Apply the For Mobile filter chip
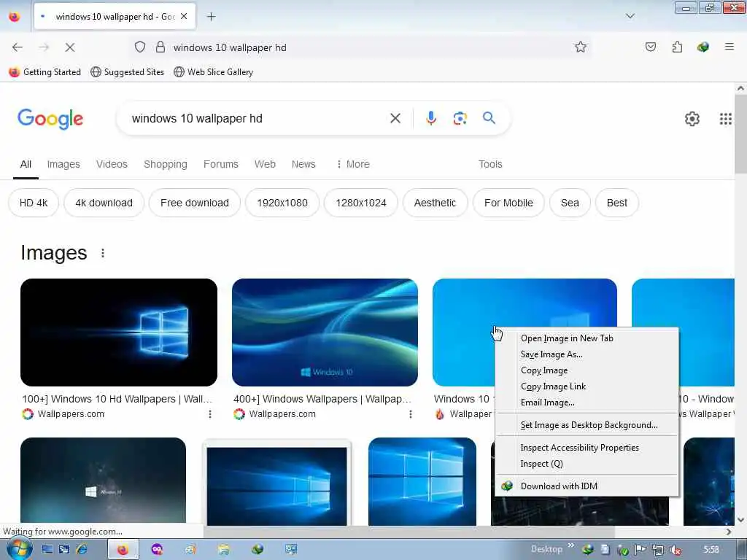This screenshot has height=560, width=747. (508, 203)
